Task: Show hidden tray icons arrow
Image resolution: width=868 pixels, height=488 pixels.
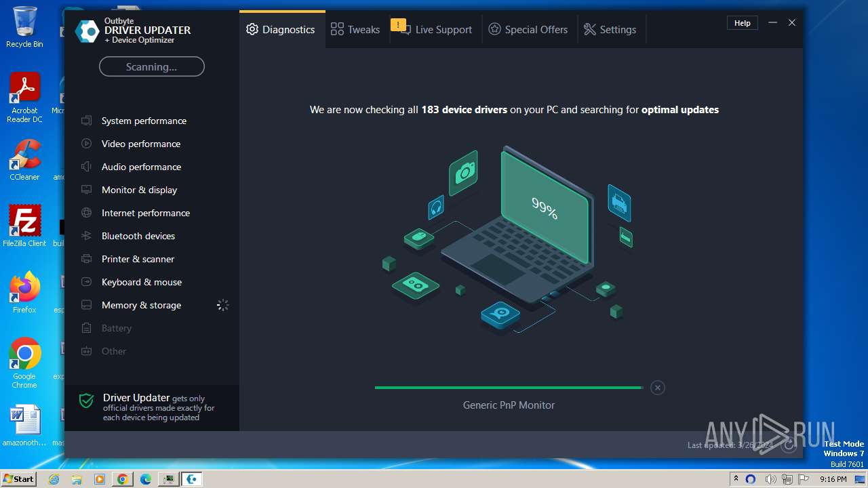Action: click(736, 479)
